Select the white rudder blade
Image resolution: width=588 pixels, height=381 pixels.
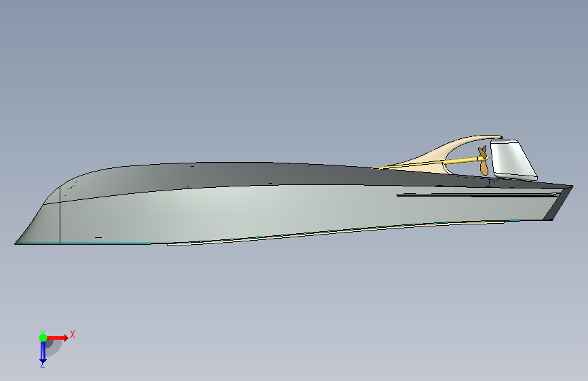point(512,159)
